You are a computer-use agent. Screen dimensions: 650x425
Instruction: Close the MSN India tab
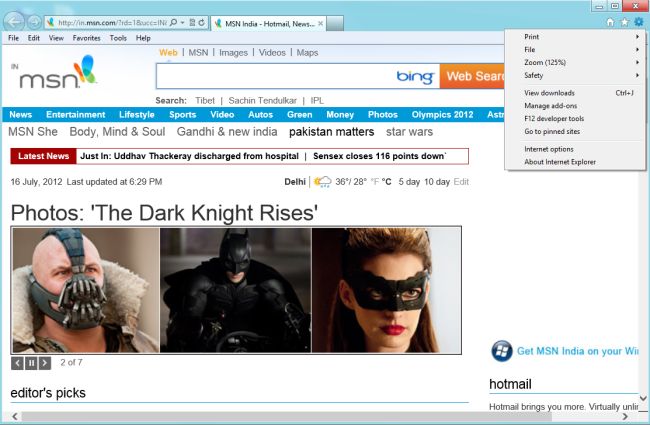[x=320, y=24]
